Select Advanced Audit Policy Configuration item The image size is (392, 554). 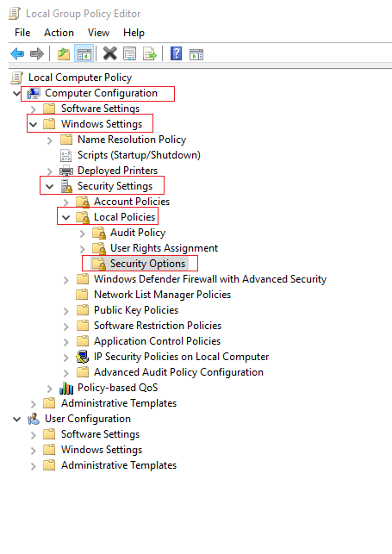coord(178,372)
